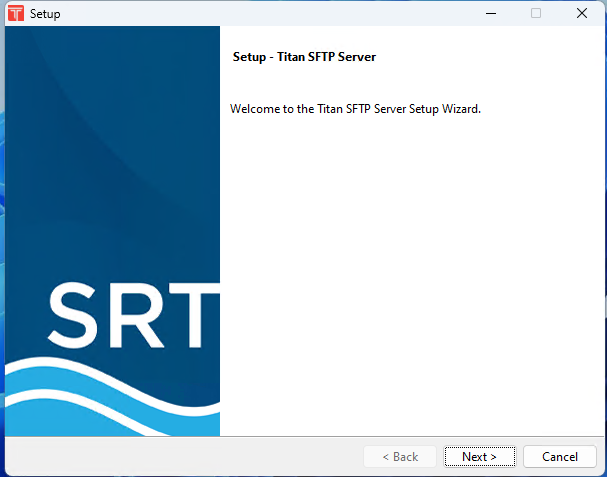Click the "Setup" window title text

tap(45, 14)
